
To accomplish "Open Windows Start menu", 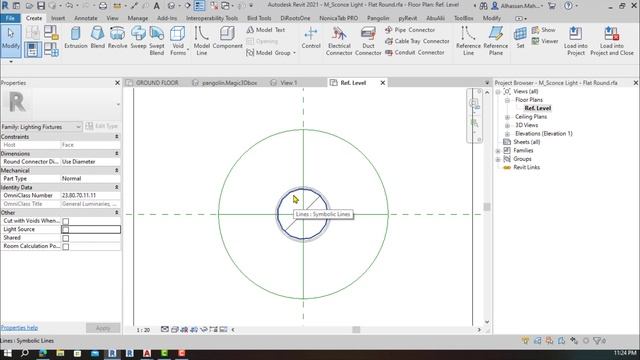I will (7, 353).
